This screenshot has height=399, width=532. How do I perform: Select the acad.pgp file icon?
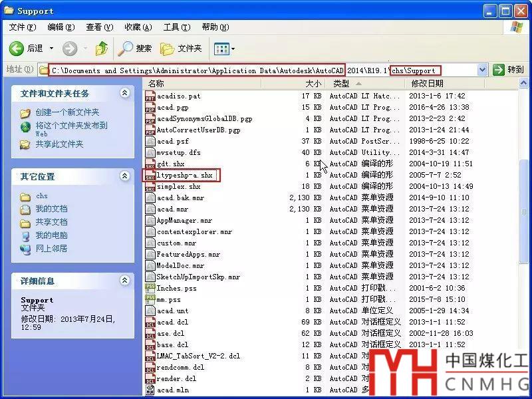[150, 108]
